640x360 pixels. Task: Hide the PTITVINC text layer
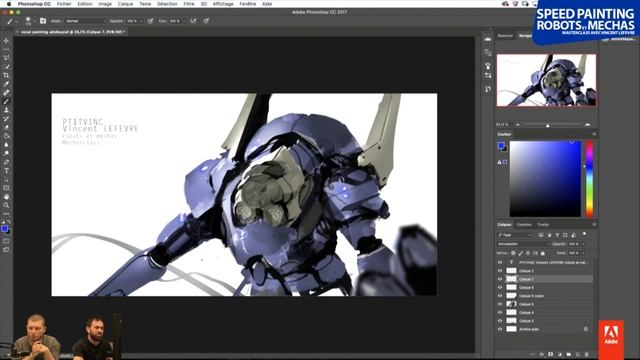click(x=500, y=262)
